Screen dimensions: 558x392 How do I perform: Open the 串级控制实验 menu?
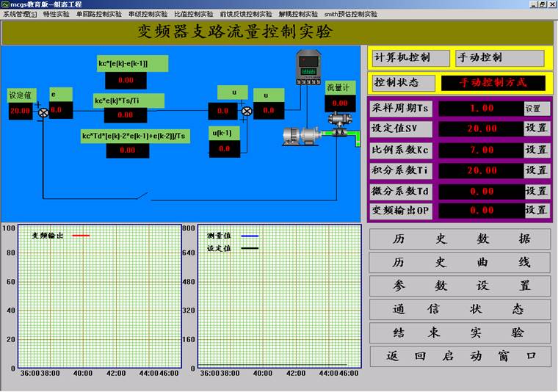[x=148, y=14]
